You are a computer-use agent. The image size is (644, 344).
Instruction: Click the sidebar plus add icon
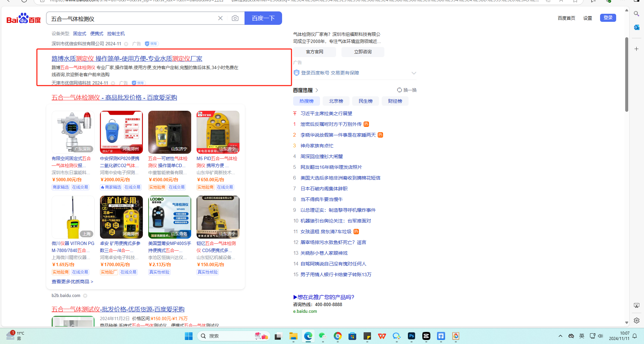pos(636,49)
